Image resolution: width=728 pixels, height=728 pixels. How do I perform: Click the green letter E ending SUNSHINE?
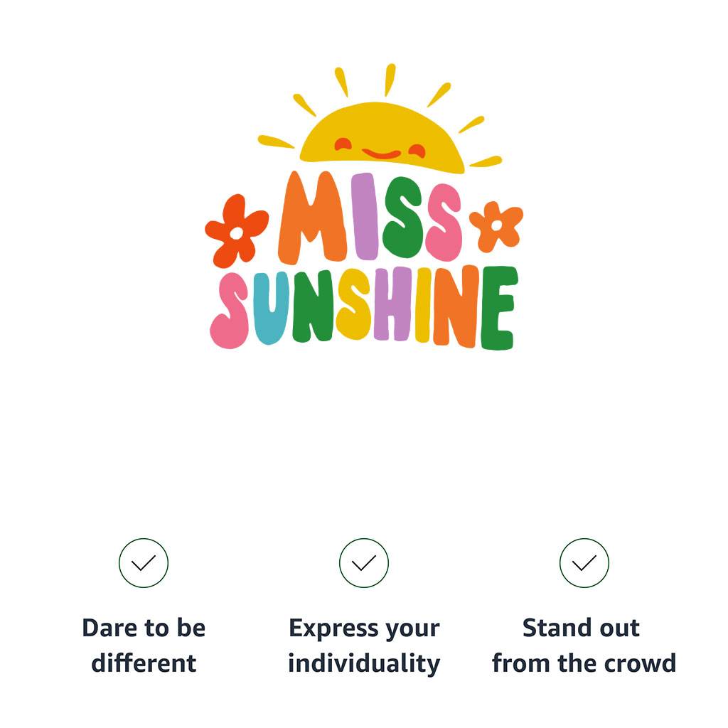[x=498, y=308]
